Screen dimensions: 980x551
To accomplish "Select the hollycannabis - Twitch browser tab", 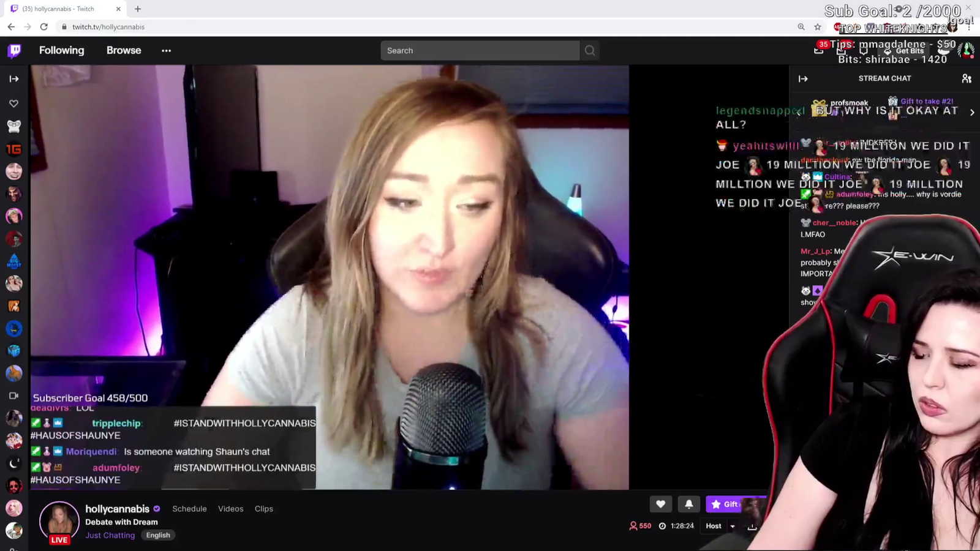I will click(x=66, y=9).
